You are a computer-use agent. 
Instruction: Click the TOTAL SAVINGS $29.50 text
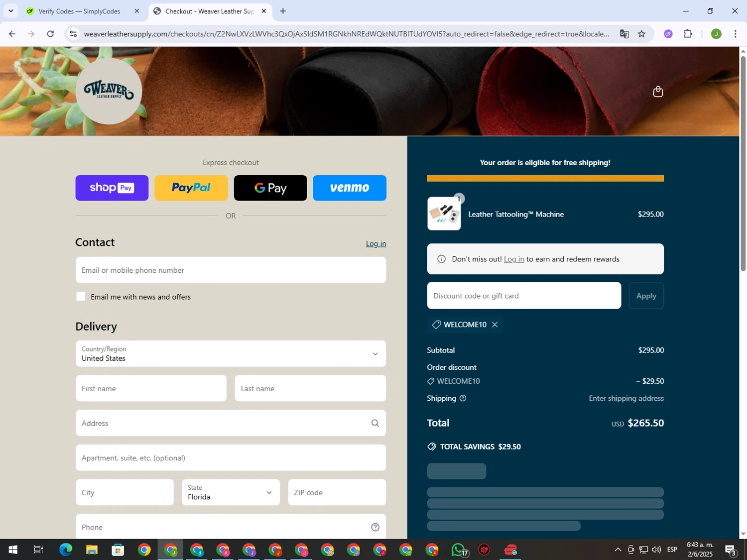click(480, 447)
